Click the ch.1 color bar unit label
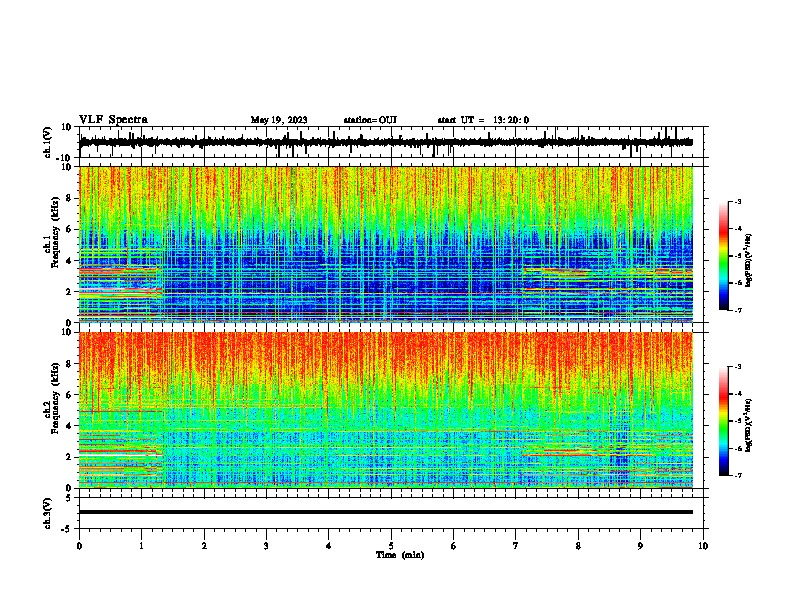 click(x=748, y=260)
